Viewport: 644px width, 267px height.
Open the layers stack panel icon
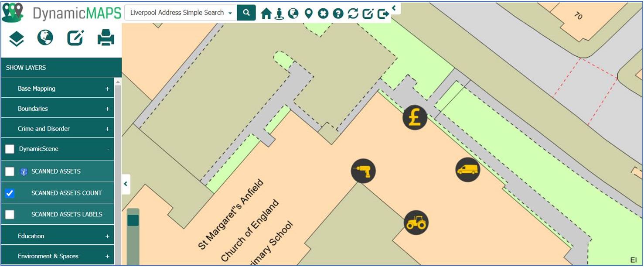[x=17, y=39]
